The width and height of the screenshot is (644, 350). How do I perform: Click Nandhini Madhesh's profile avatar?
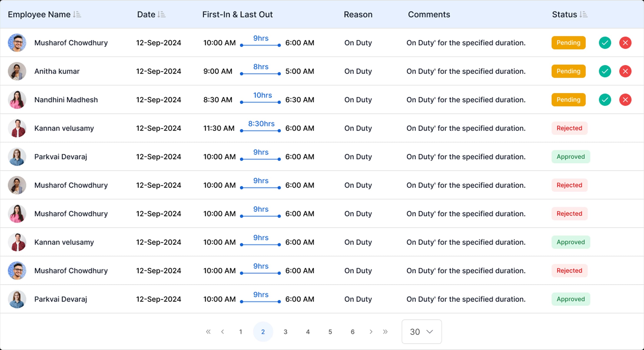tap(17, 100)
